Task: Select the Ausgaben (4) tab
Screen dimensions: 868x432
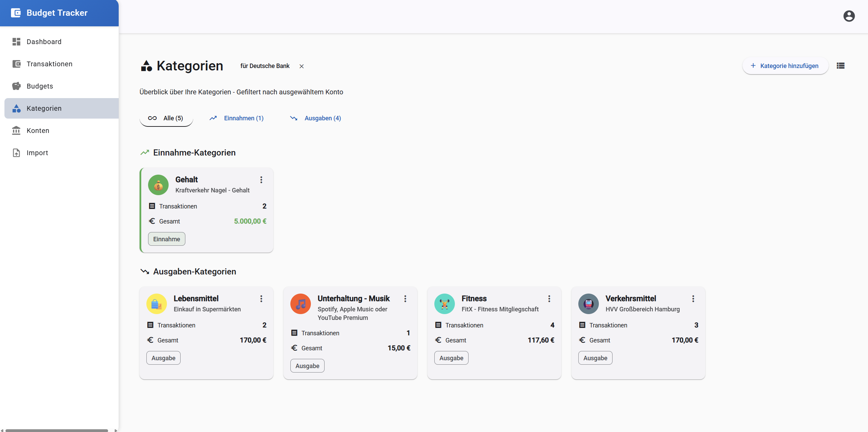Action: 316,118
